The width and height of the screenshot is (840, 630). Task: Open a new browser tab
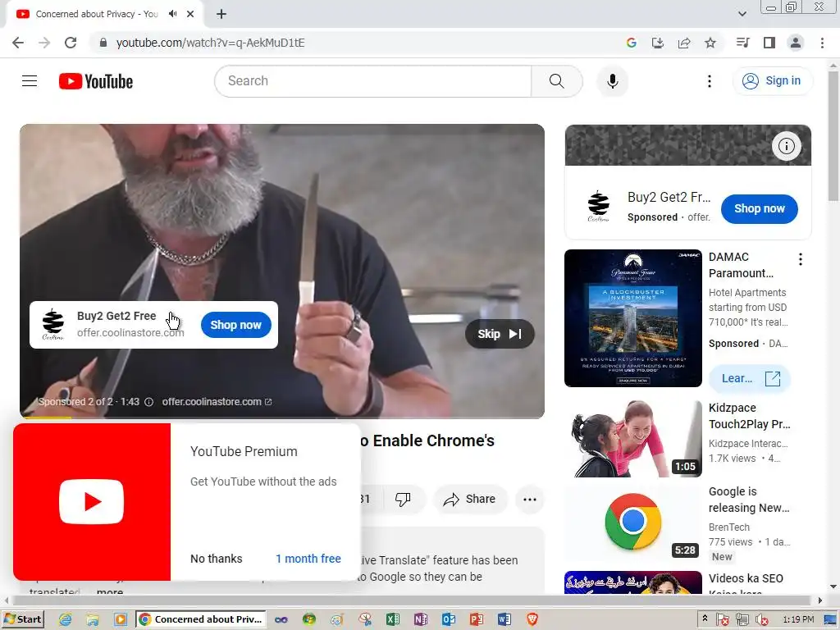[221, 14]
